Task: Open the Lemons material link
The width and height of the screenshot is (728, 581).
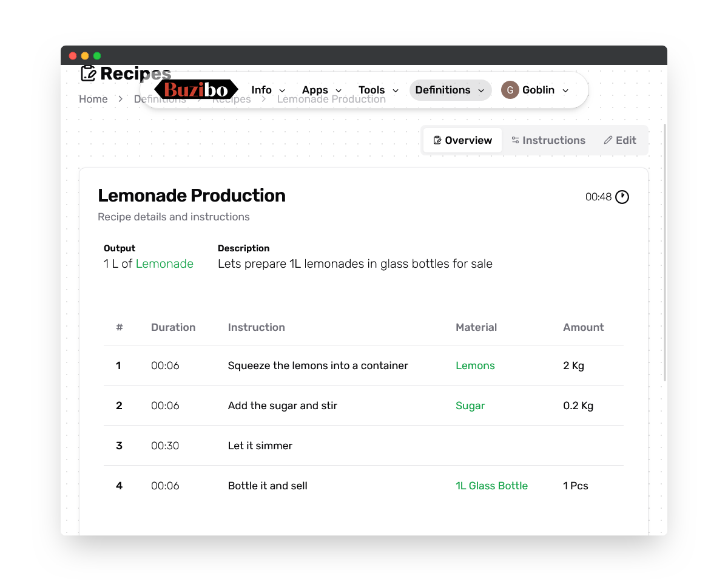Action: coord(475,365)
